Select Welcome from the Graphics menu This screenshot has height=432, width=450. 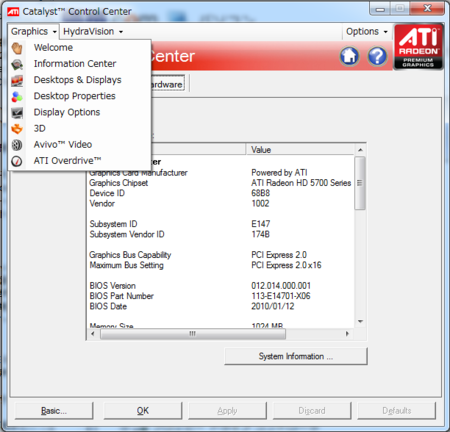(80, 48)
